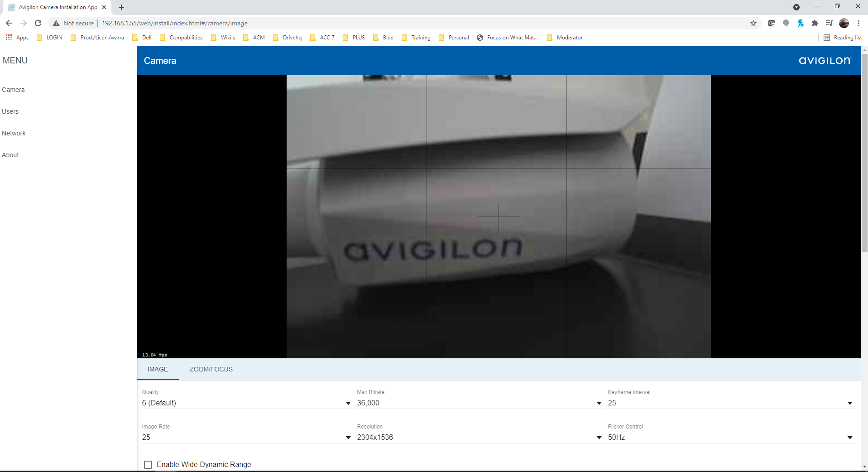Open the Flicker Control dropdown
This screenshot has height=472, width=868.
pos(850,438)
